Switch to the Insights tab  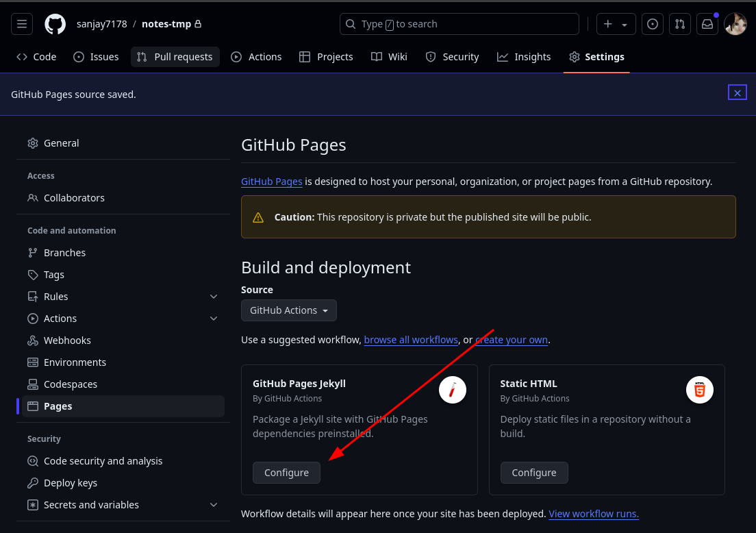click(524, 57)
